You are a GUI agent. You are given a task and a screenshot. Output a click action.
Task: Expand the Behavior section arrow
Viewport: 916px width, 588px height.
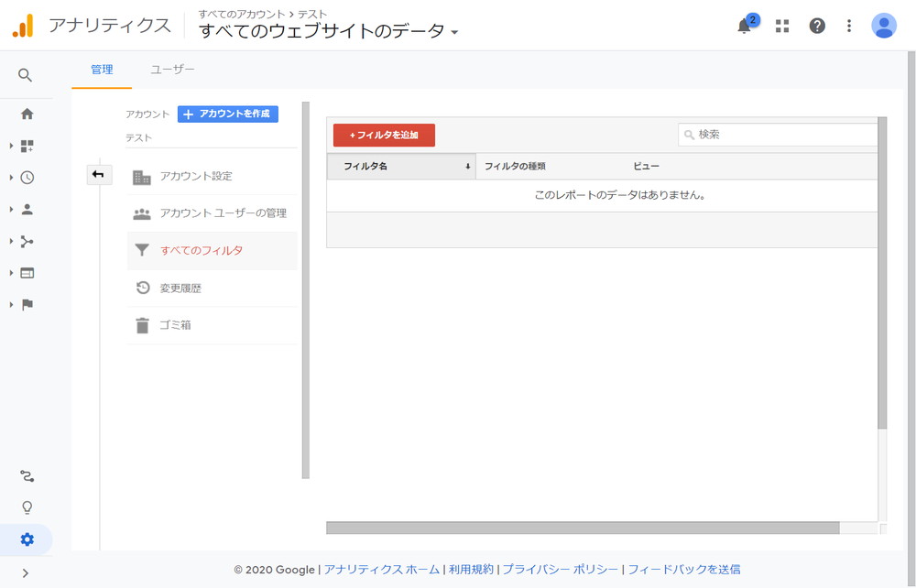(x=11, y=273)
